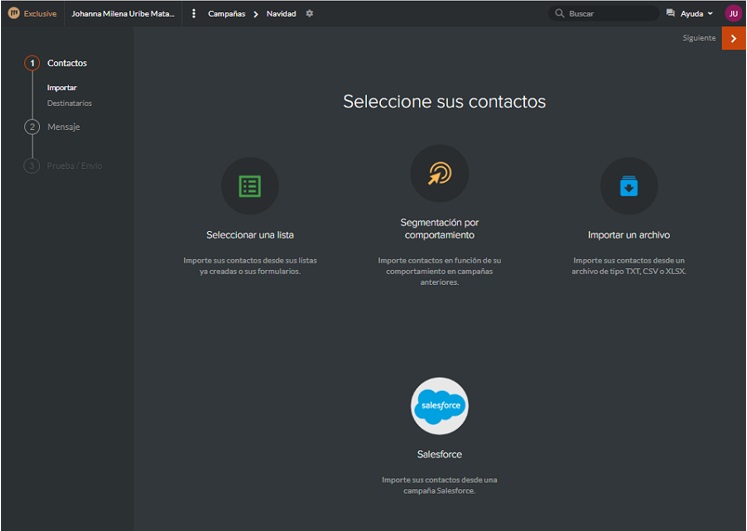Click the blue import file icon
The image size is (747, 531).
click(x=628, y=186)
